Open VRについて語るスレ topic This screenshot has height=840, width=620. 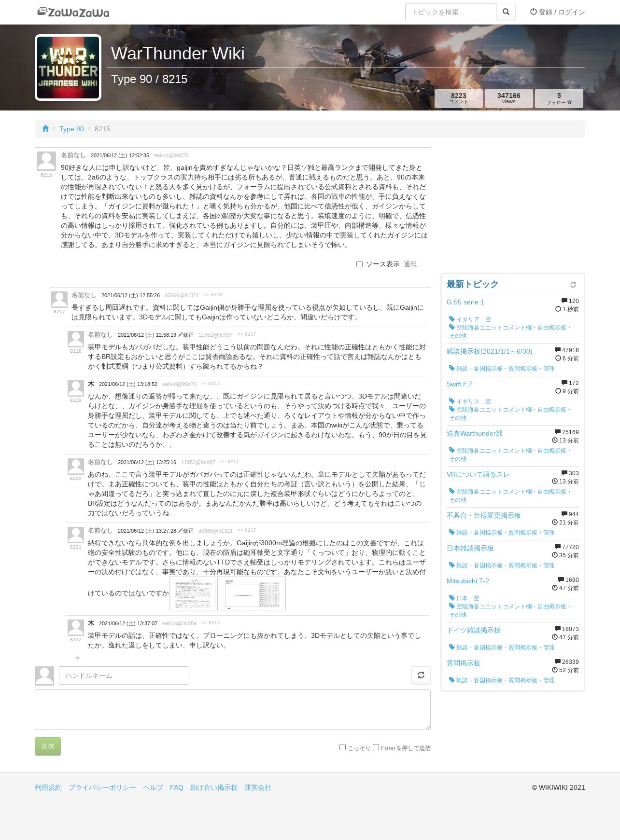(478, 474)
